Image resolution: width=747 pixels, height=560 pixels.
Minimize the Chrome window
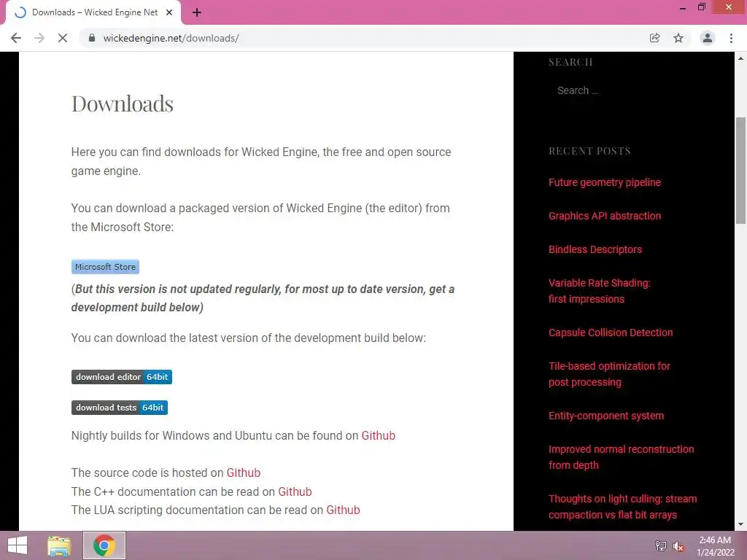[x=683, y=7]
